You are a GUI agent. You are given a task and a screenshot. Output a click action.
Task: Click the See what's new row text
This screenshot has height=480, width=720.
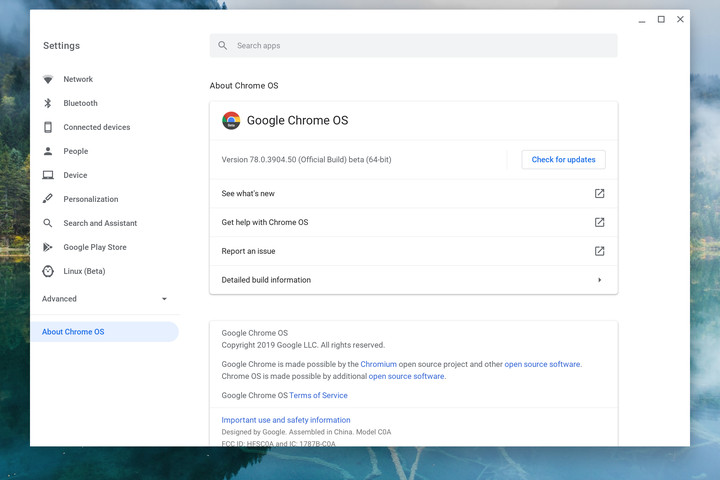[x=248, y=193]
